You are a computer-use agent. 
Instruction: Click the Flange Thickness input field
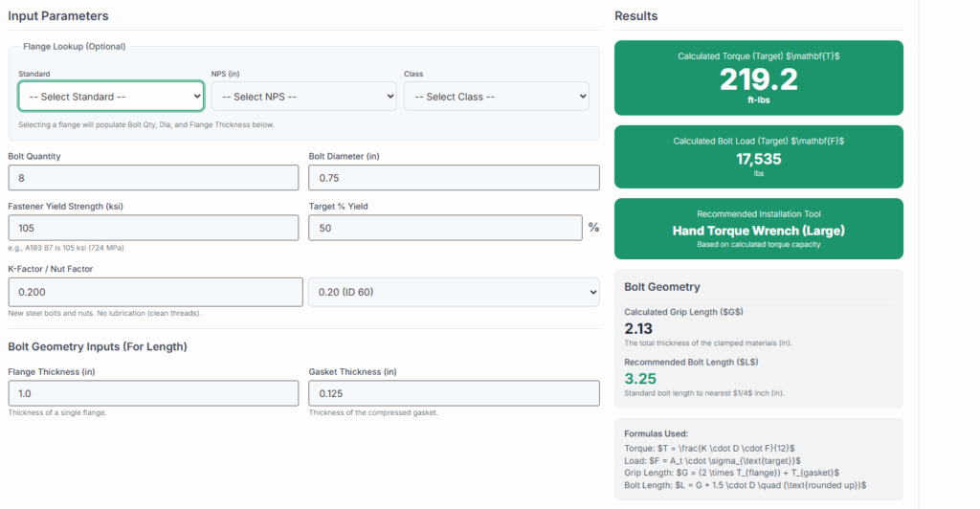click(153, 393)
